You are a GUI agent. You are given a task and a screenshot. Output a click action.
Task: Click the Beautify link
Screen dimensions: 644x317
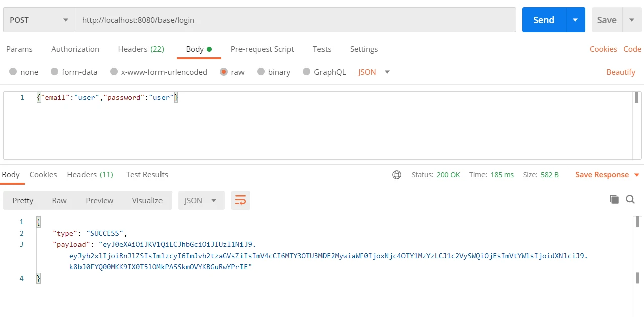[x=621, y=72]
